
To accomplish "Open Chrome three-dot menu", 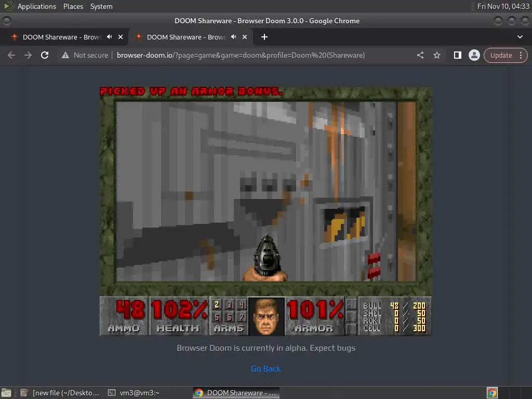I will click(x=521, y=55).
